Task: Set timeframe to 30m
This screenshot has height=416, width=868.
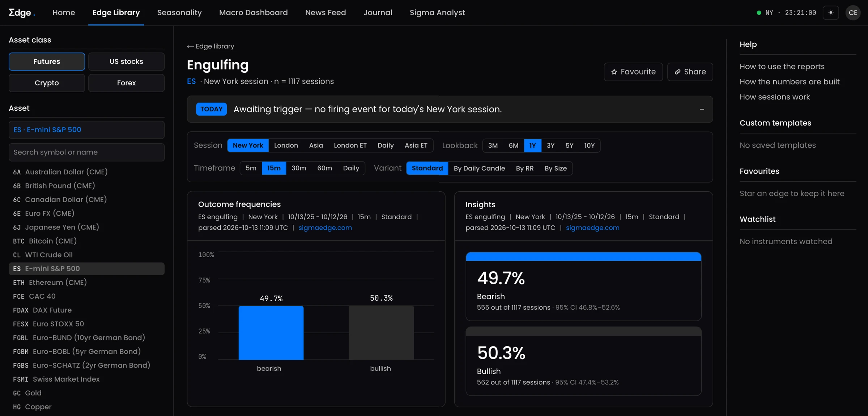Action: click(x=299, y=168)
